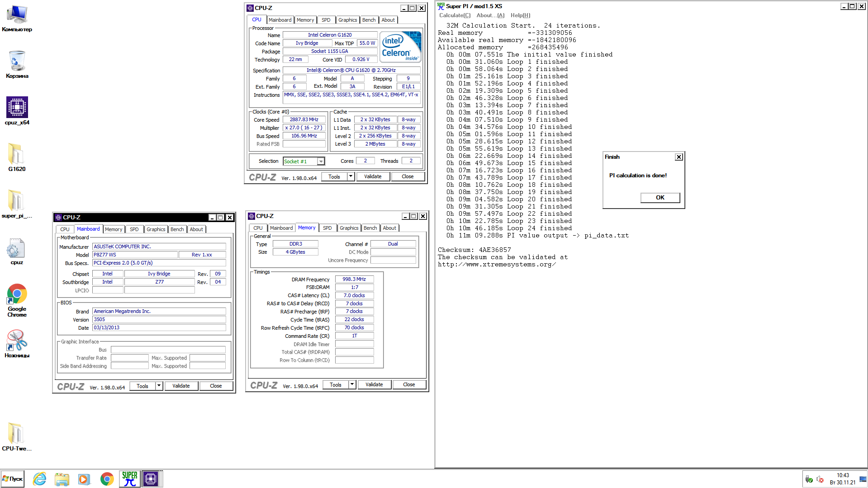
Task: Click the taskbar clock showing 10:43
Action: pos(843,479)
